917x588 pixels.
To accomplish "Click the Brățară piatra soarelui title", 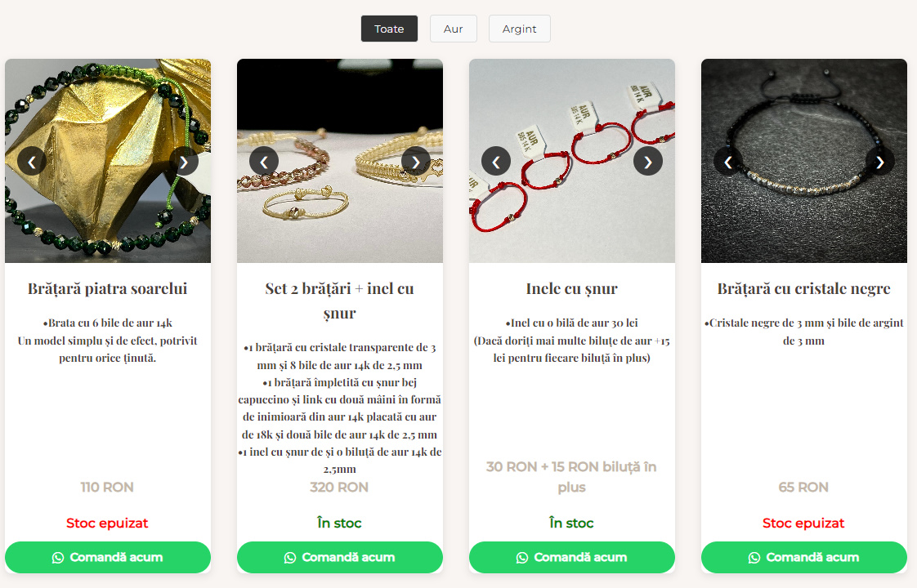I will (x=108, y=289).
